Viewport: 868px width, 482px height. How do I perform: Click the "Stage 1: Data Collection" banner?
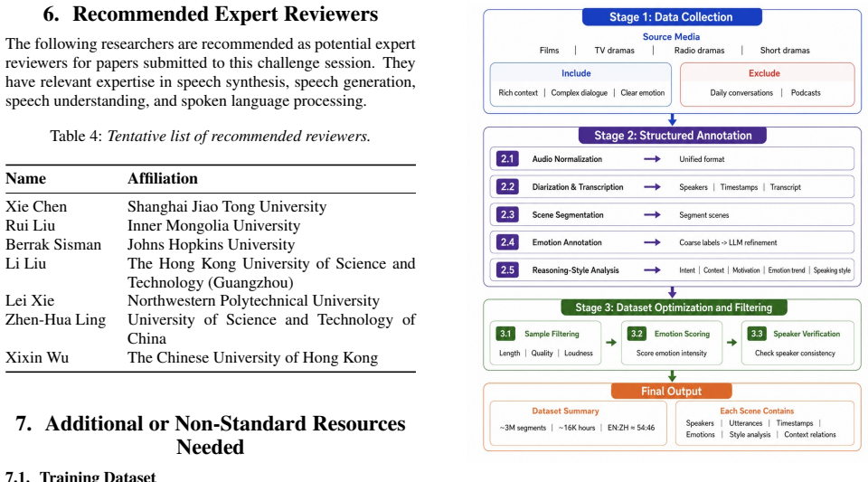[x=672, y=17]
